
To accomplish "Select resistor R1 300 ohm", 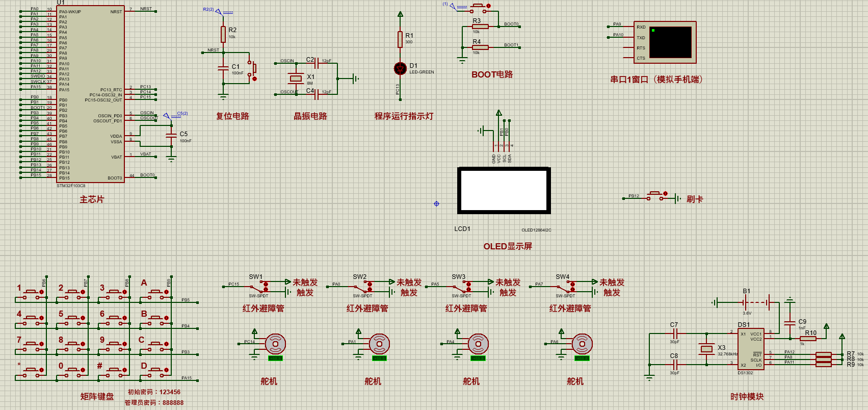I will pyautogui.click(x=400, y=39).
